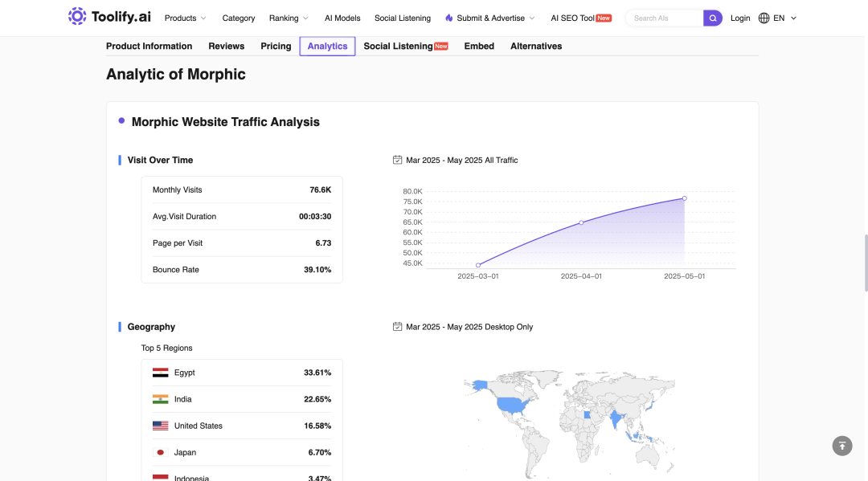Click the Japan flag icon
This screenshot has height=481, width=868.
coord(161,452)
